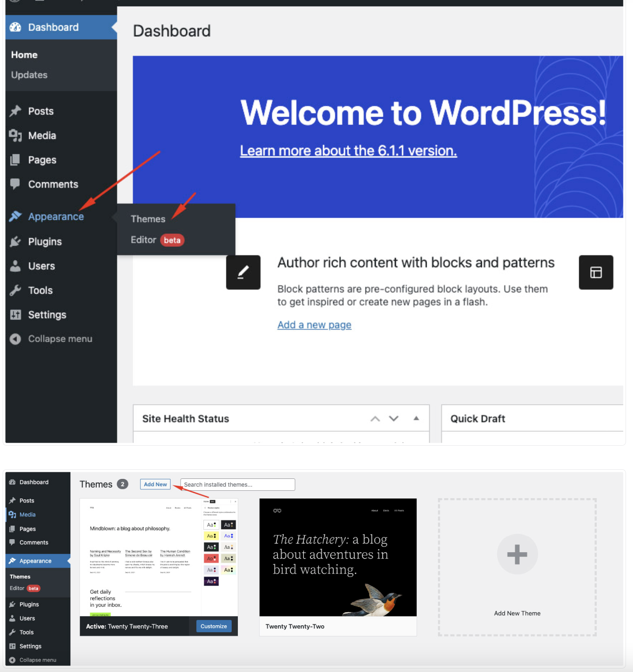Click the Settings icon in the Themes page sidebar
633x672 pixels.
[x=12, y=646]
